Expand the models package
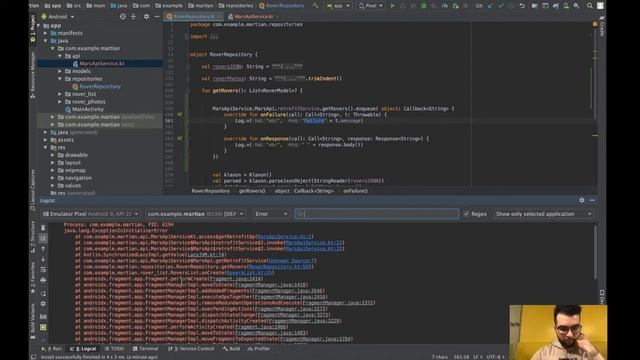Viewport: 640px width, 360px height. [60, 71]
